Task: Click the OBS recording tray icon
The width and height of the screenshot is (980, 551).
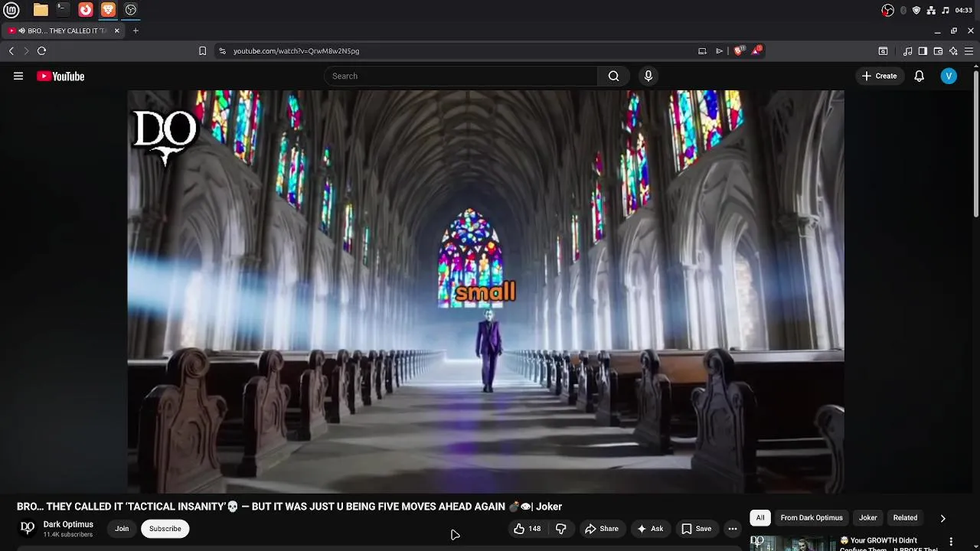Action: [x=887, y=10]
